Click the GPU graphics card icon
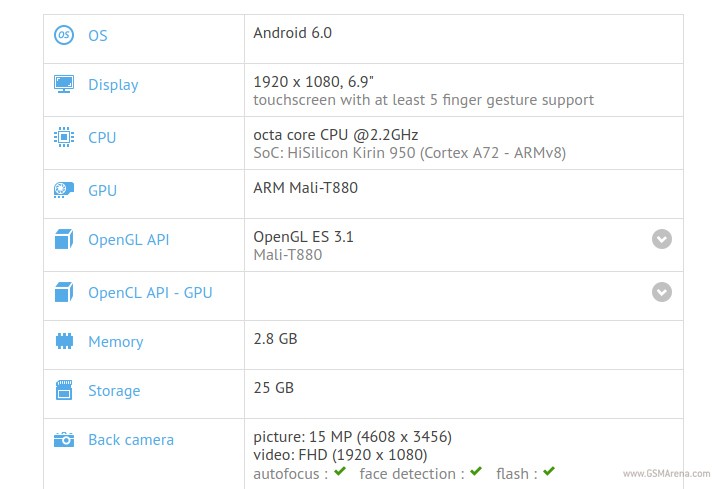 pyautogui.click(x=64, y=190)
